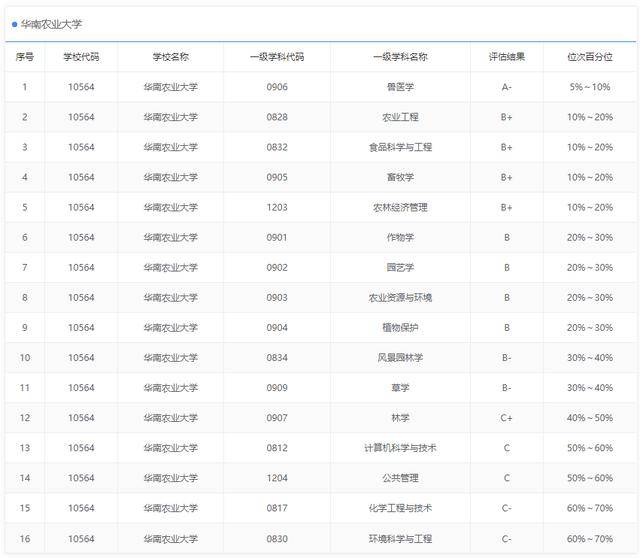Select the 评估结果 column header
640x558 pixels.
pyautogui.click(x=507, y=57)
